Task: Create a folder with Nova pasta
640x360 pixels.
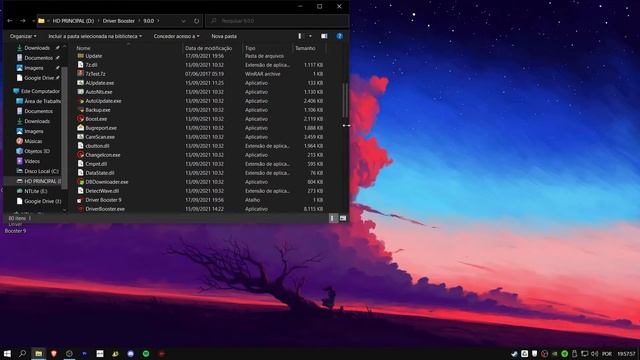Action: point(224,36)
